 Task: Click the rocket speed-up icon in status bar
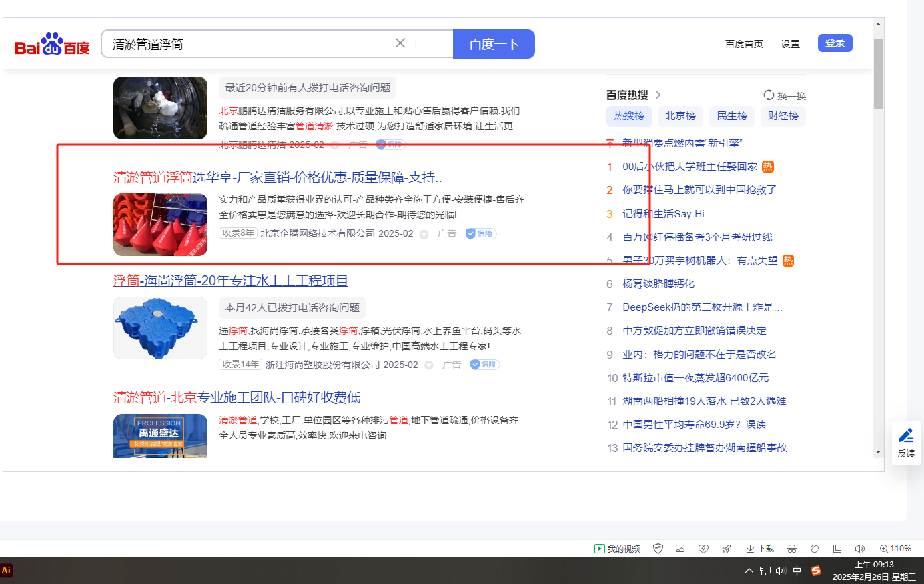[x=726, y=549]
